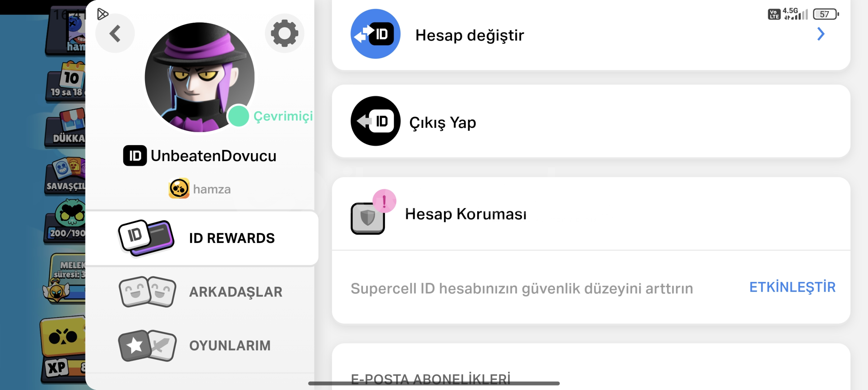The height and width of the screenshot is (390, 868).
Task: Tap the Oyunlarım star cards icon
Action: coord(147,346)
